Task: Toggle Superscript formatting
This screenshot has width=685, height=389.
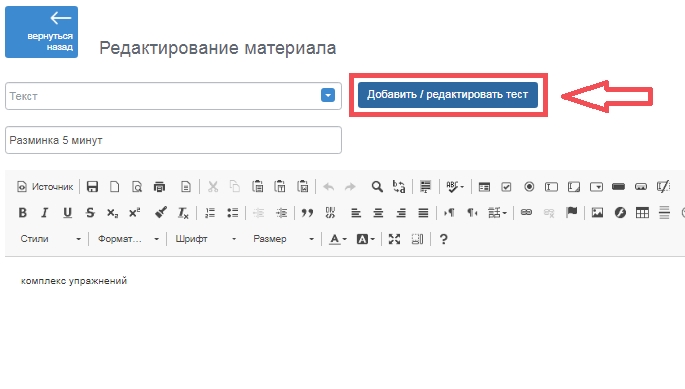Action: [x=135, y=213]
